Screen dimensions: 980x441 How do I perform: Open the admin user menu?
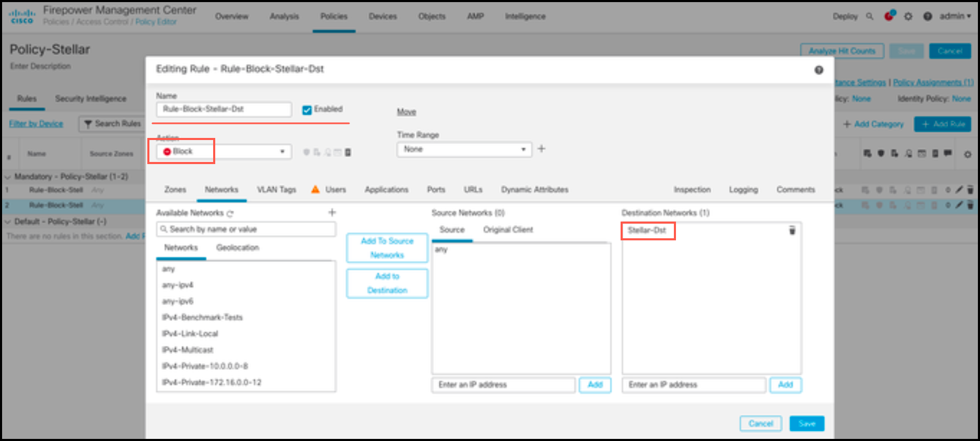955,16
